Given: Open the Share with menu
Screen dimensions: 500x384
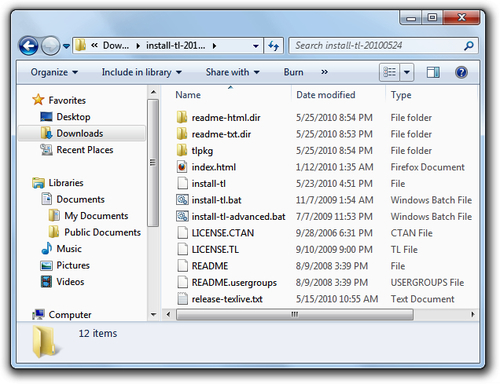Looking at the screenshot, I should [x=232, y=72].
